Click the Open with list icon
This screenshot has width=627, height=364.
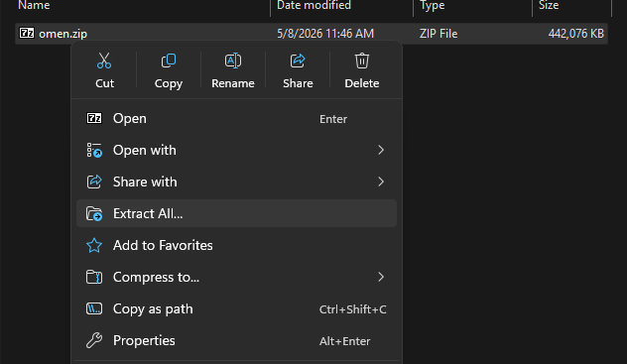tap(94, 150)
